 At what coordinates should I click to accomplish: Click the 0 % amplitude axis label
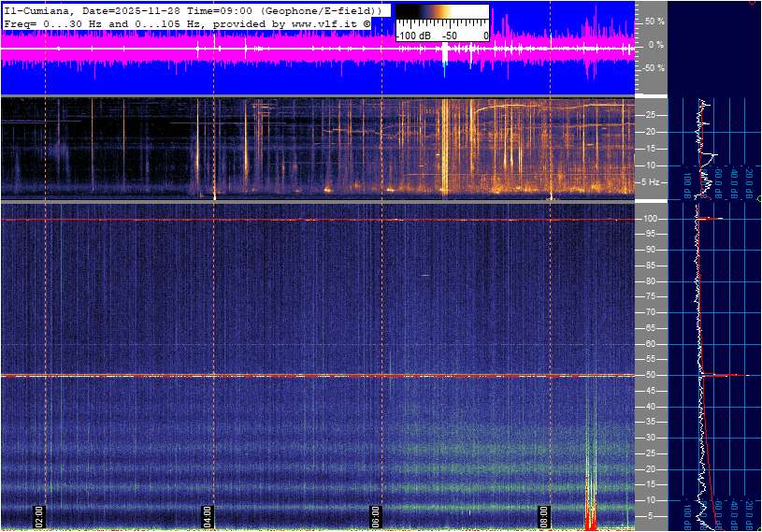[656, 44]
